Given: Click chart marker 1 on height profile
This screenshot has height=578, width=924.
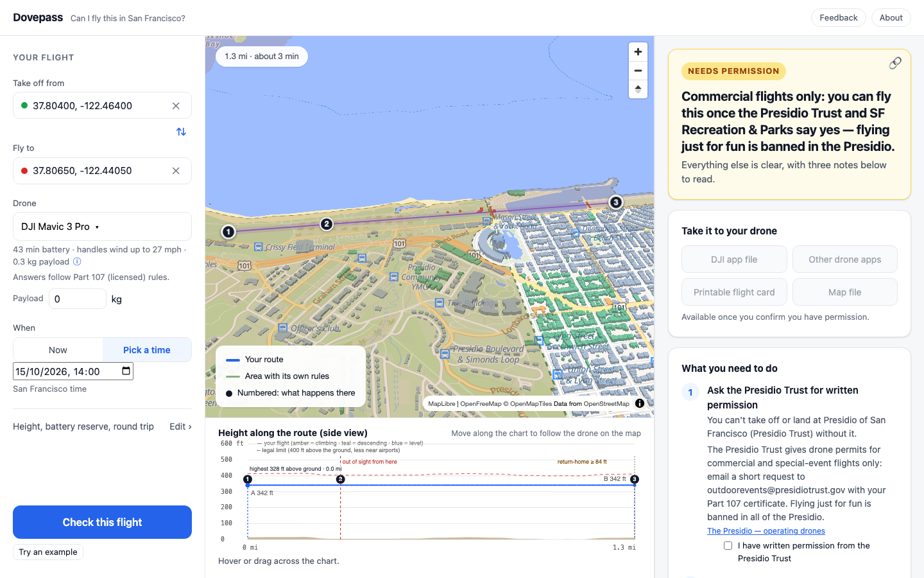Looking at the screenshot, I should click(x=248, y=479).
